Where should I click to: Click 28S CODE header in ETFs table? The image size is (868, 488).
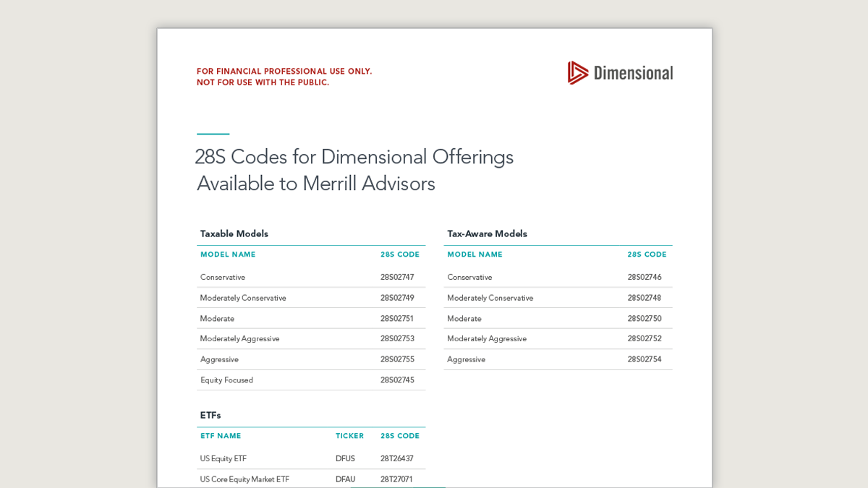click(400, 436)
